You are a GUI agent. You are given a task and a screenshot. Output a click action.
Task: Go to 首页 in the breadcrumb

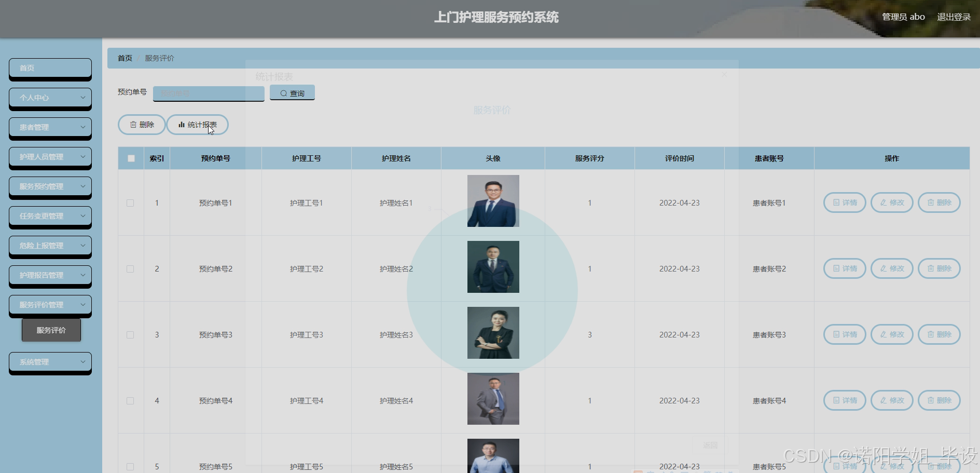pyautogui.click(x=125, y=58)
